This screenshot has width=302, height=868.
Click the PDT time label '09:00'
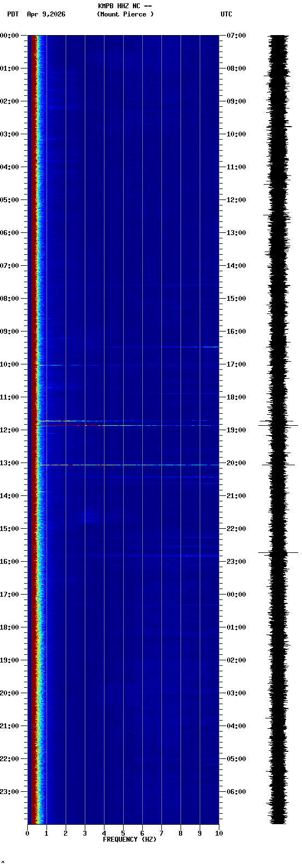tap(9, 332)
